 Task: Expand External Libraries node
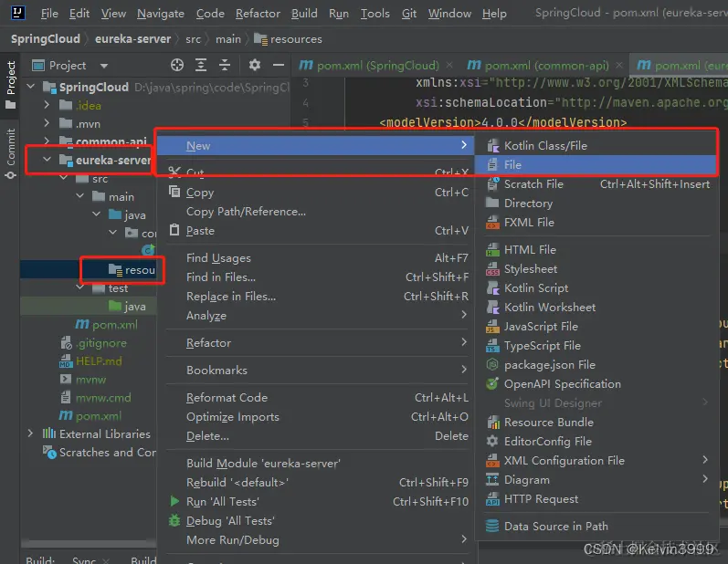click(x=30, y=433)
